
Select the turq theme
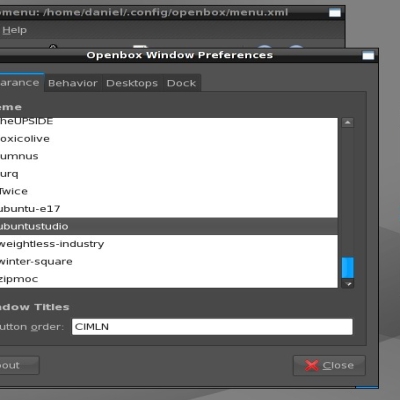(169, 174)
